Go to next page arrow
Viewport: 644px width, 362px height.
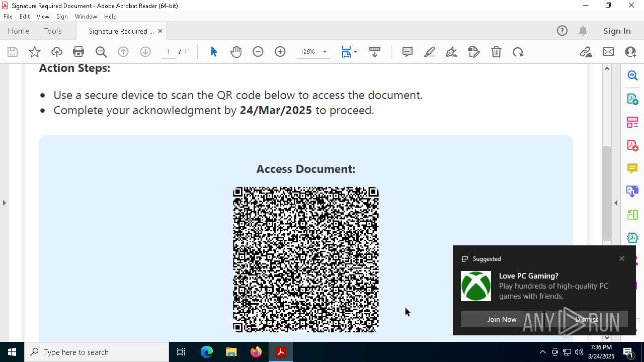(x=145, y=52)
